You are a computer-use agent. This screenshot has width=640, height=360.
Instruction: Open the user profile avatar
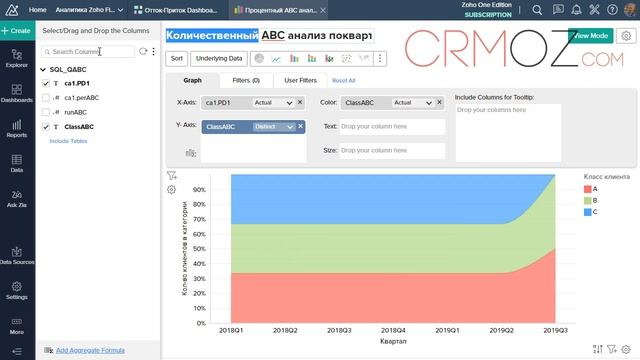point(630,10)
